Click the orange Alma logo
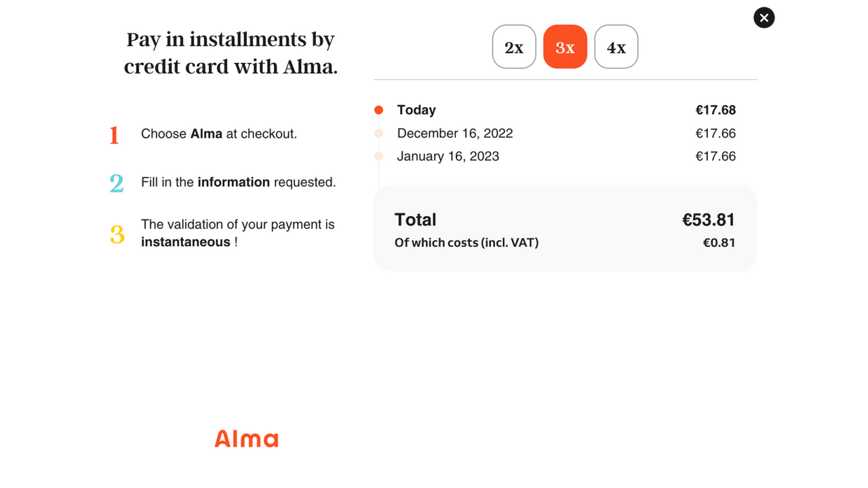 (x=246, y=439)
